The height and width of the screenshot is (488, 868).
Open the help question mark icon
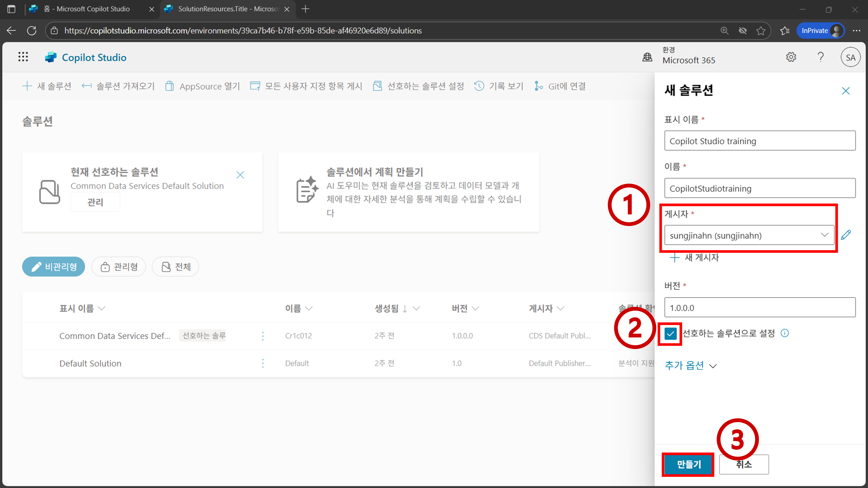(820, 57)
